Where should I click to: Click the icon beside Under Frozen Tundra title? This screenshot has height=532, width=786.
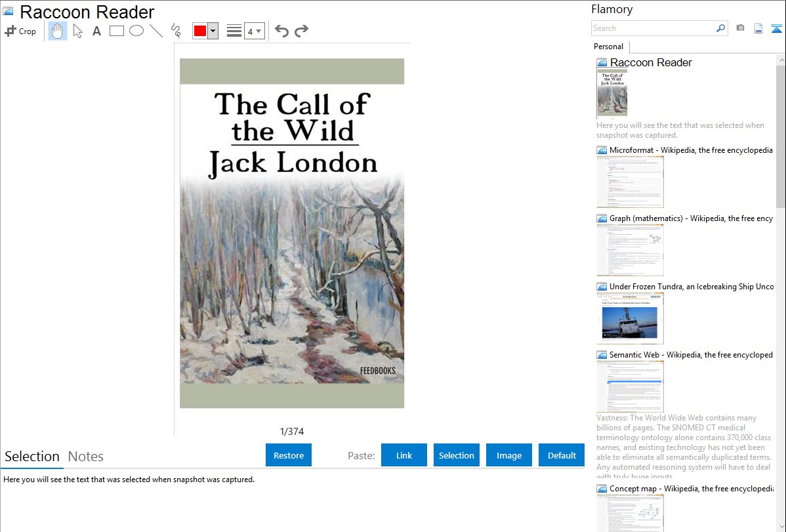pos(602,286)
